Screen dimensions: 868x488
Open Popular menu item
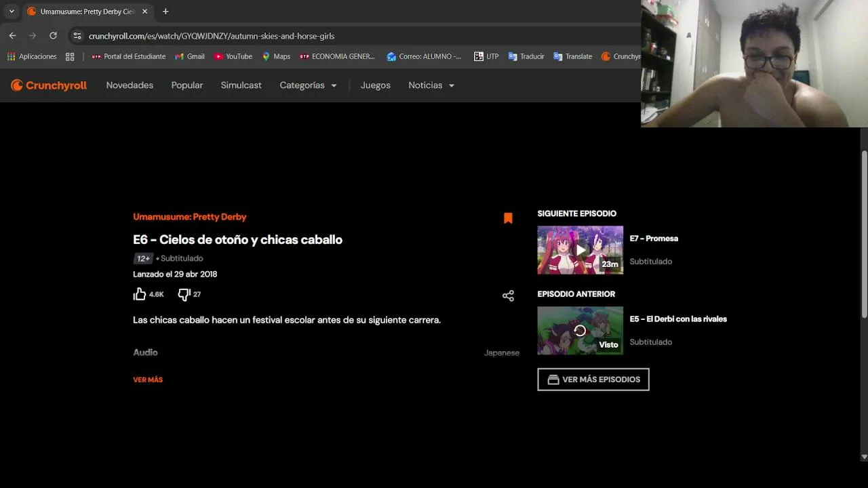[187, 85]
